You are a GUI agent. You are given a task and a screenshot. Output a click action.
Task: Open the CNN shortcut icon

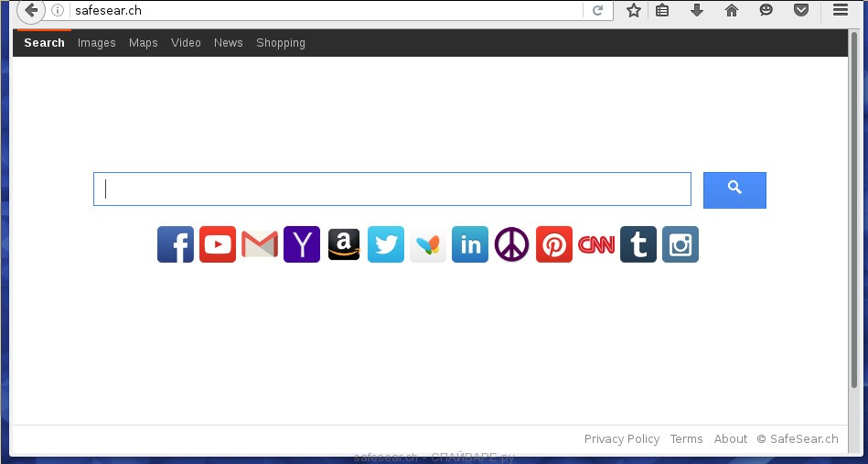click(596, 244)
